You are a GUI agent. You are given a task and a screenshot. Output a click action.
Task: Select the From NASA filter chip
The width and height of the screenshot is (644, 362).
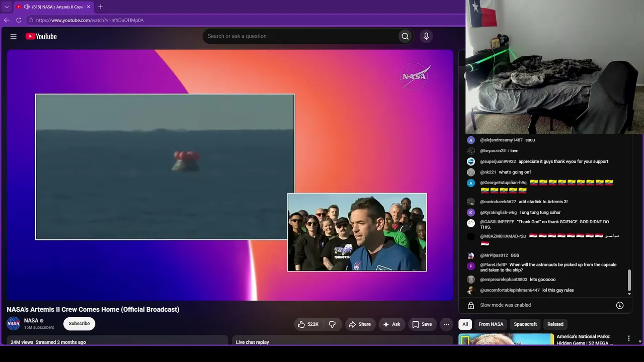click(x=491, y=324)
